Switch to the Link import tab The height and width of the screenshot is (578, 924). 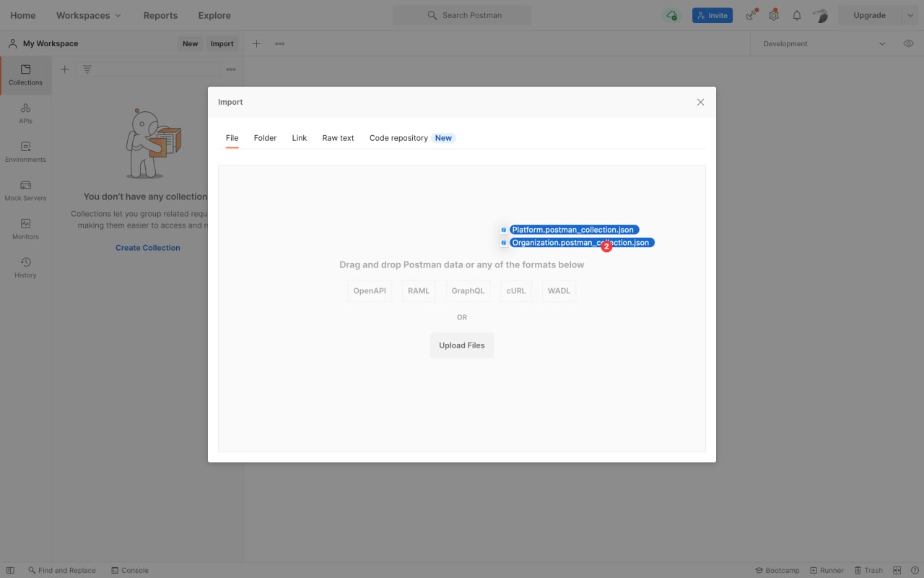(x=300, y=138)
